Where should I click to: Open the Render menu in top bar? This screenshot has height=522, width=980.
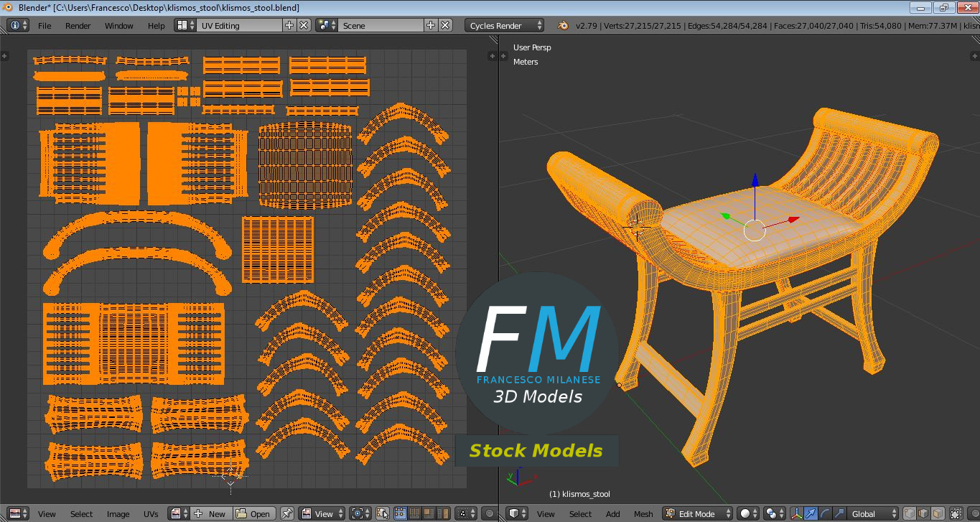coord(78,25)
